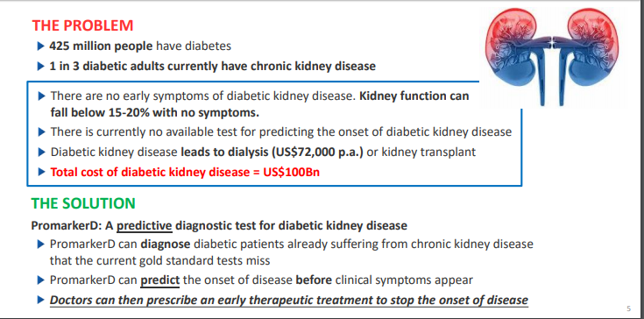Click the 'PromarkerD: A predictive diagnostic test' subtitle
Screen dimensions: 644x319
[x=219, y=226]
